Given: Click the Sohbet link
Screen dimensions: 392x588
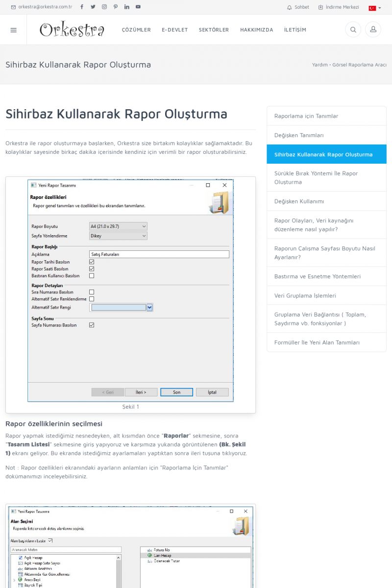Looking at the screenshot, I should [x=298, y=7].
